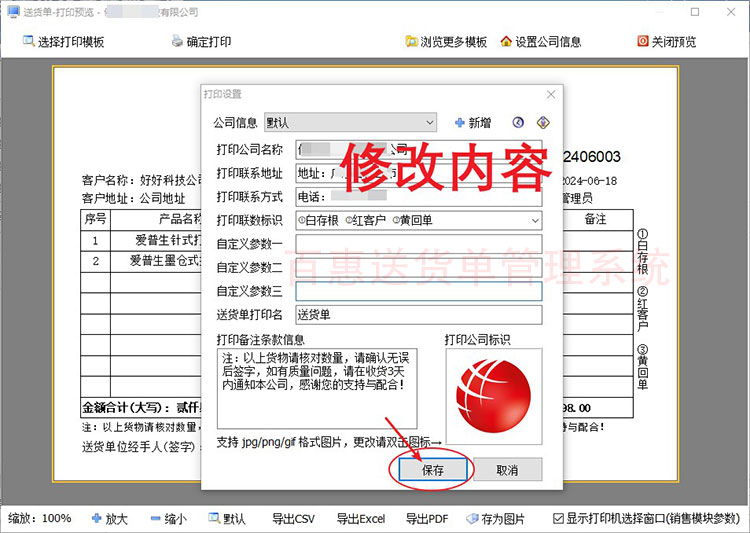Click the 缩放：100% status text

(x=40, y=519)
